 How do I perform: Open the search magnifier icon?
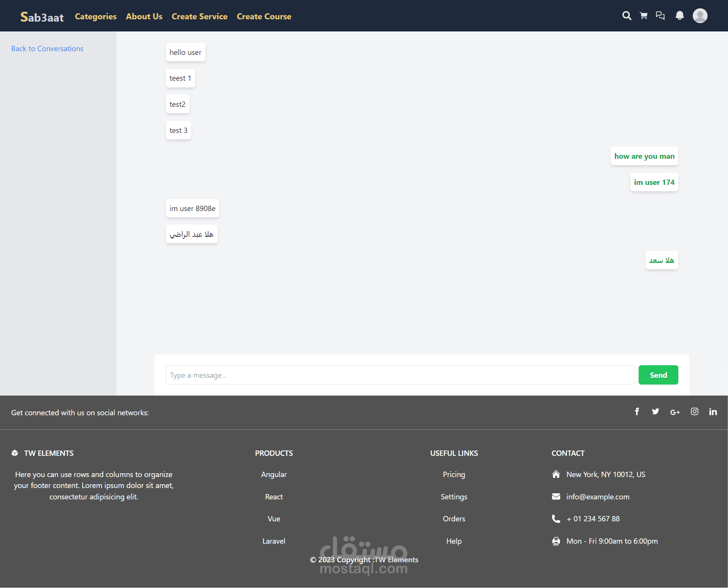point(626,16)
